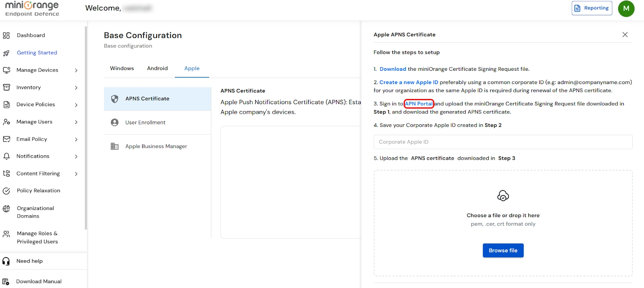
Task: Click the Apple Business Manager building icon
Action: pyautogui.click(x=115, y=146)
